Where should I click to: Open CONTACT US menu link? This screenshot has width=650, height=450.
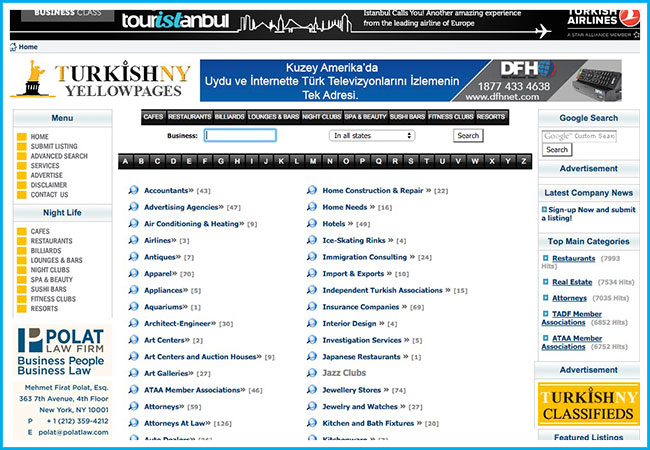coord(49,195)
